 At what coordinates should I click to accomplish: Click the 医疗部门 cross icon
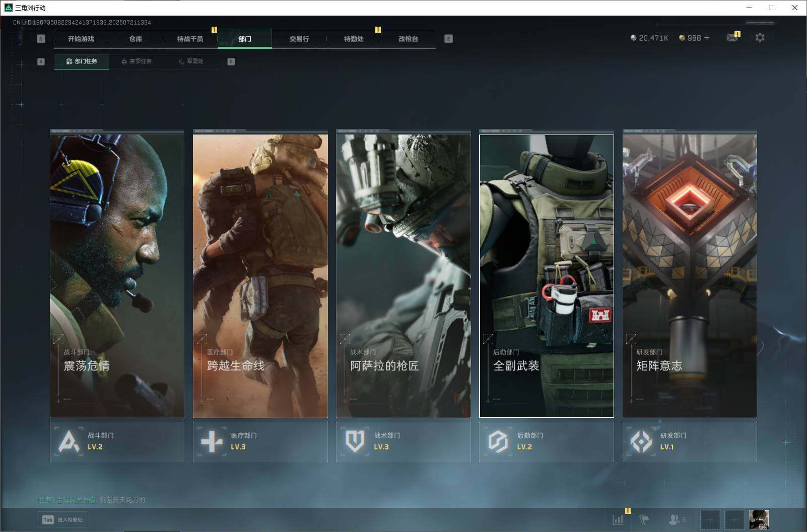(x=212, y=441)
